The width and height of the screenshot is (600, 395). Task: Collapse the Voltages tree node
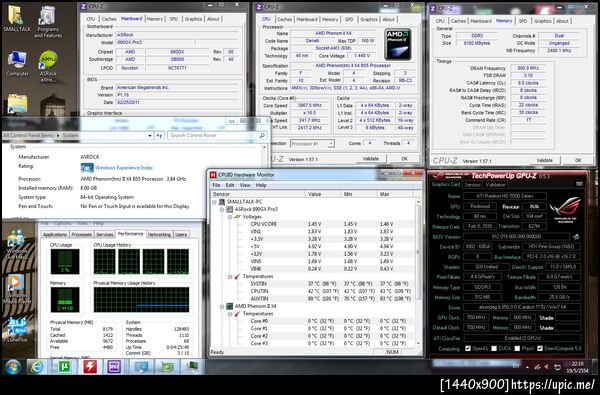[230, 217]
